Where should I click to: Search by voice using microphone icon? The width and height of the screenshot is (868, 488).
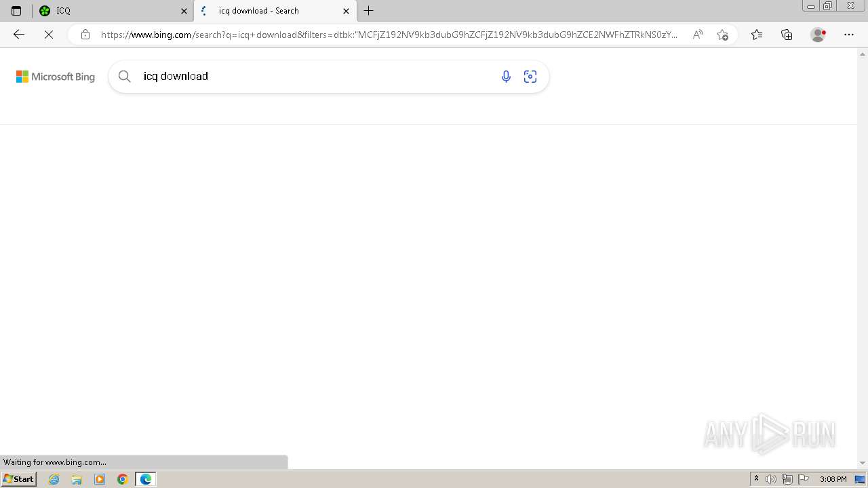(x=506, y=77)
